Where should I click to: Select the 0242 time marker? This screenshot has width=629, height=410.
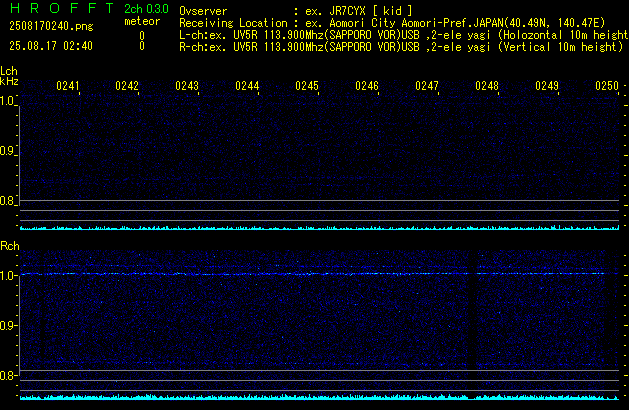[x=127, y=86]
